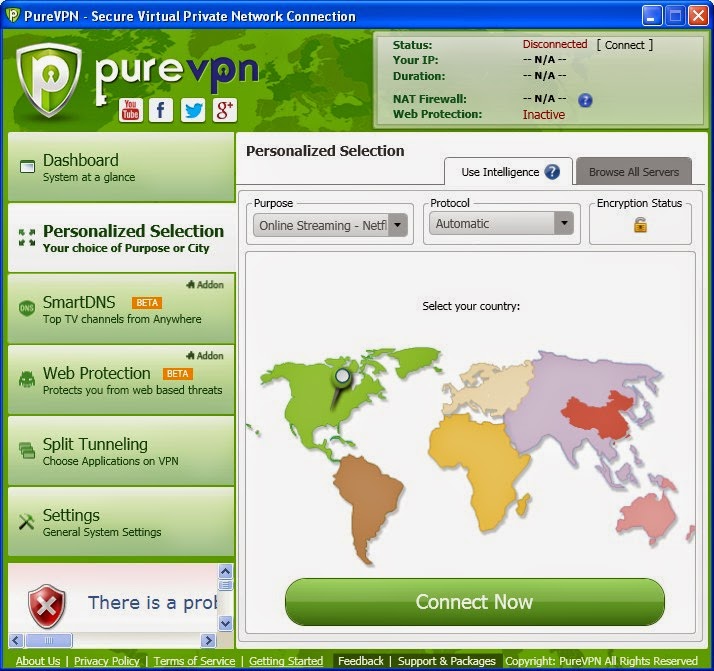714x671 pixels.
Task: Click the notice panel scroll down arrow
Action: (x=225, y=623)
